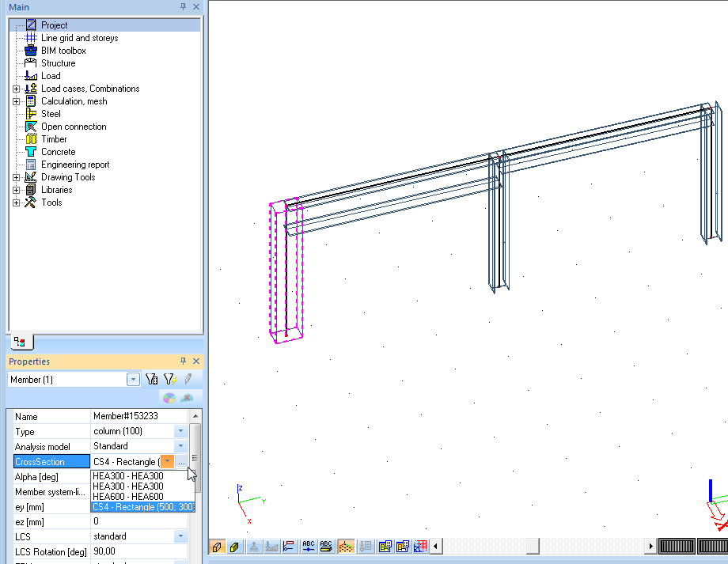The image size is (728, 564).
Task: Click the lightning filter icon in Properties
Action: tap(169, 380)
